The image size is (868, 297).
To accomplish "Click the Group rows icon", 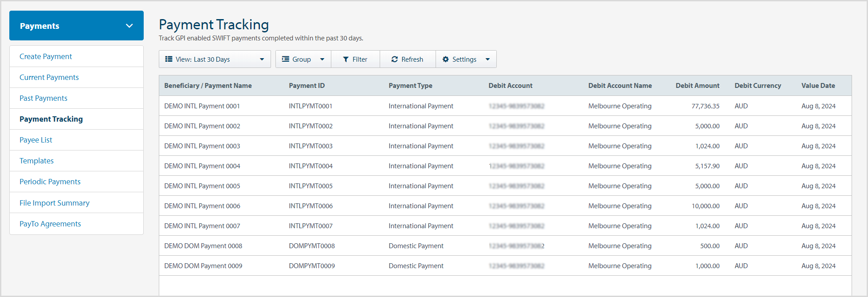I will 286,59.
